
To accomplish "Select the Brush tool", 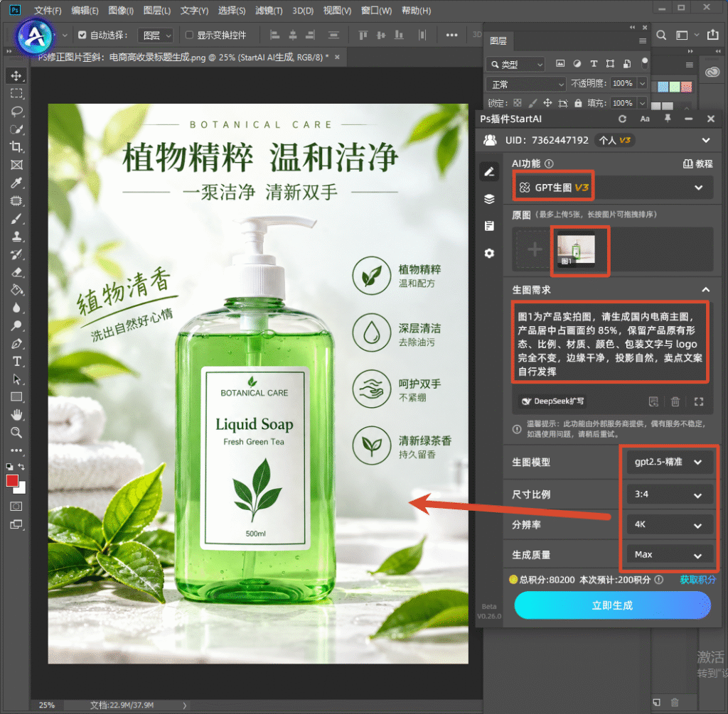I will tap(16, 219).
